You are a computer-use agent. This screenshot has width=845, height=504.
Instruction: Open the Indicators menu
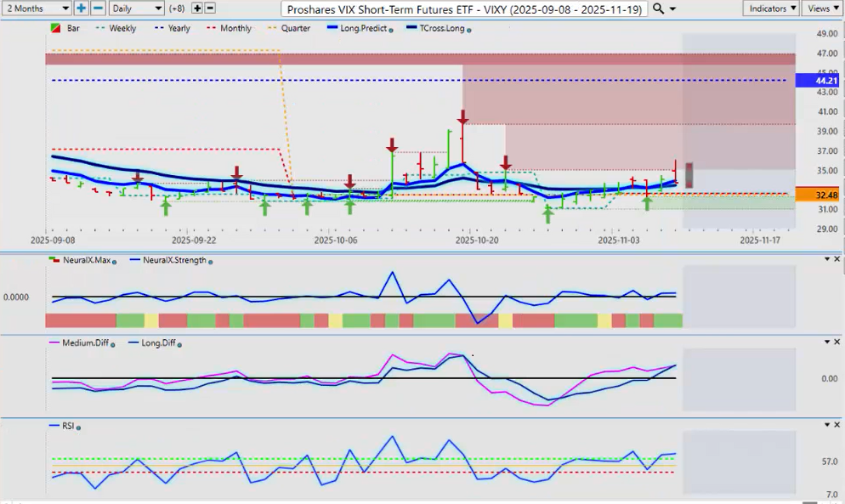pos(770,8)
